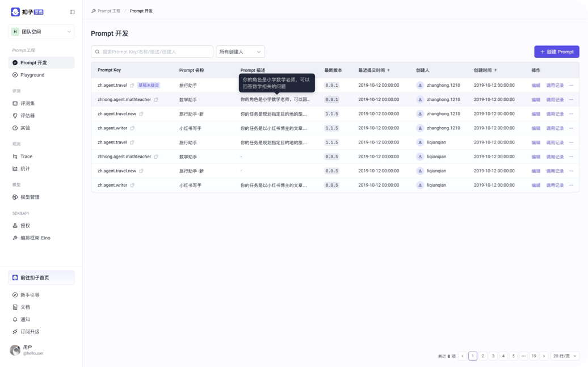Viewport: 588px width, 367px height.
Task: Open the 团队空间 workspace dropdown
Action: [x=41, y=32]
